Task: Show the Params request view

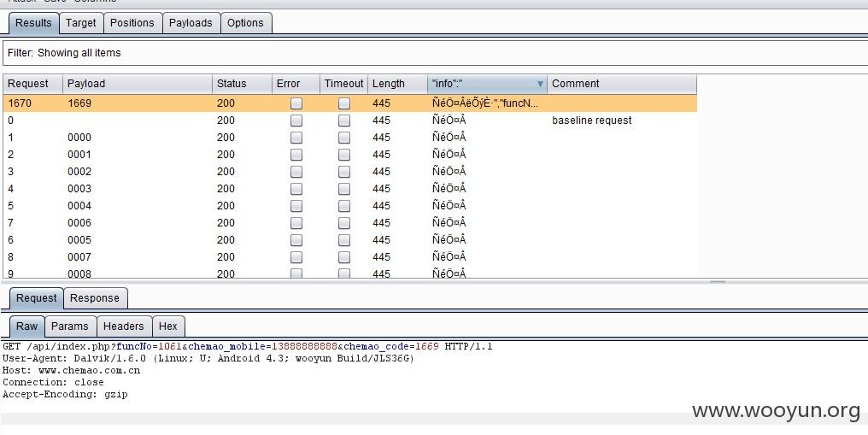Action: click(x=70, y=326)
